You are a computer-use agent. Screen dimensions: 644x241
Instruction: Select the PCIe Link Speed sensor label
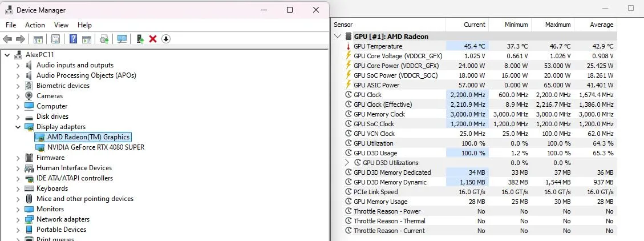pyautogui.click(x=375, y=192)
